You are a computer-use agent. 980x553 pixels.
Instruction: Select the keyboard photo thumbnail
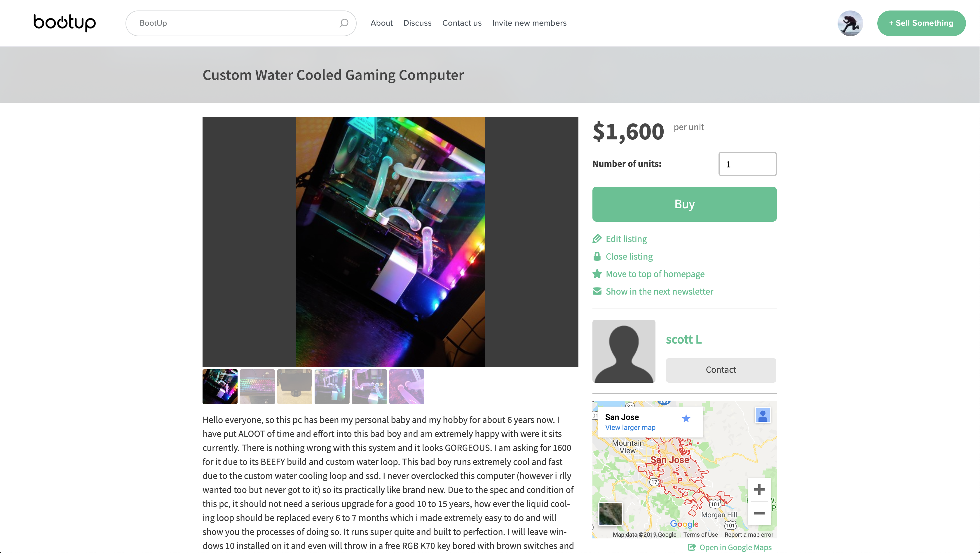pos(257,387)
